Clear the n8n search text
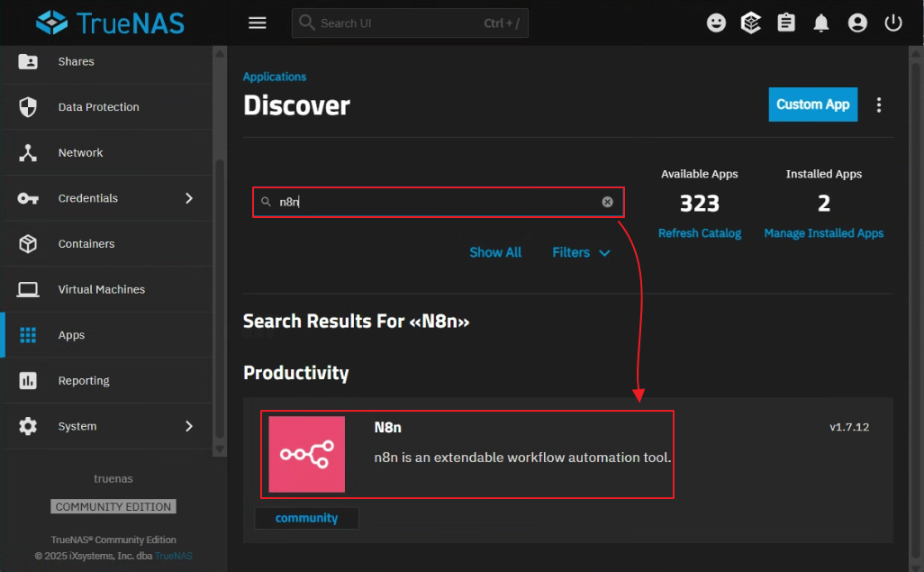This screenshot has height=572, width=924. [x=607, y=202]
